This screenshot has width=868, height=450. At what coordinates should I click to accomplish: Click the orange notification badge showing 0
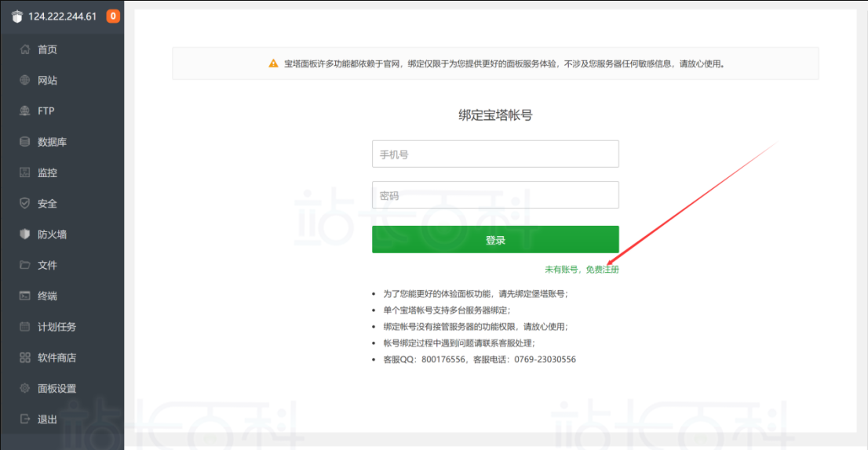point(113,16)
